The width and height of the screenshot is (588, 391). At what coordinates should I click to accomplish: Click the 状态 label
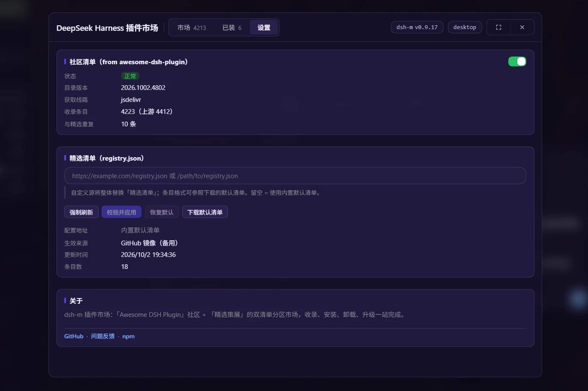coord(70,76)
